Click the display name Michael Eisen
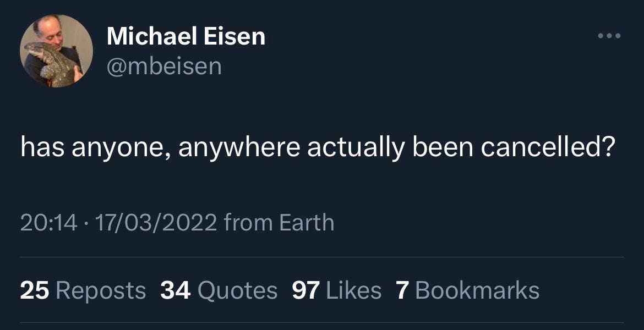Viewport: 644px width, 330px height. pos(185,37)
